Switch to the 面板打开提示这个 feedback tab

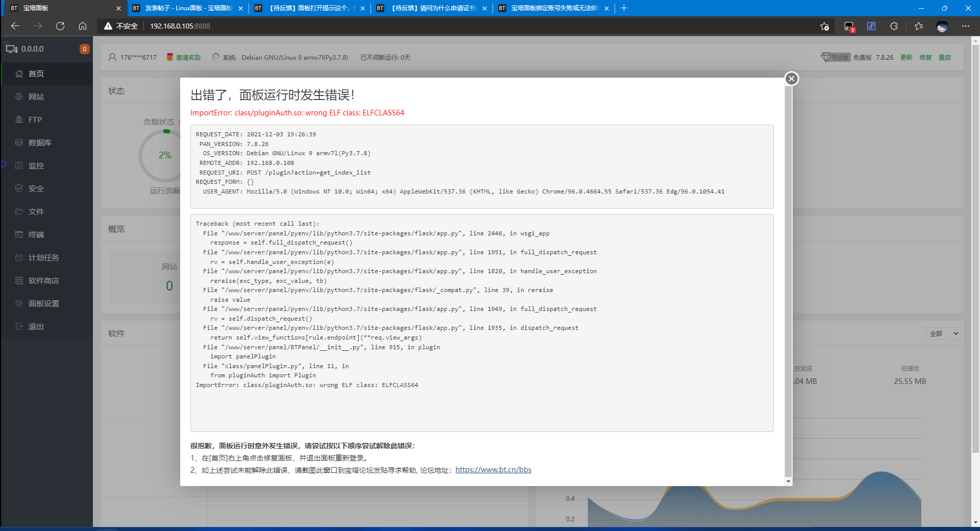[309, 8]
